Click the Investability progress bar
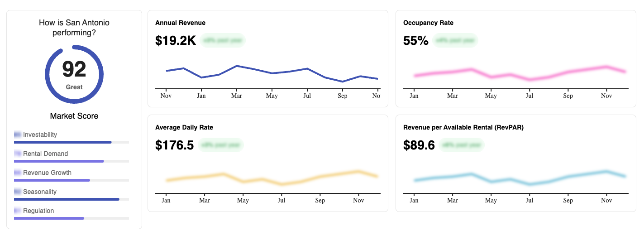 [x=72, y=142]
